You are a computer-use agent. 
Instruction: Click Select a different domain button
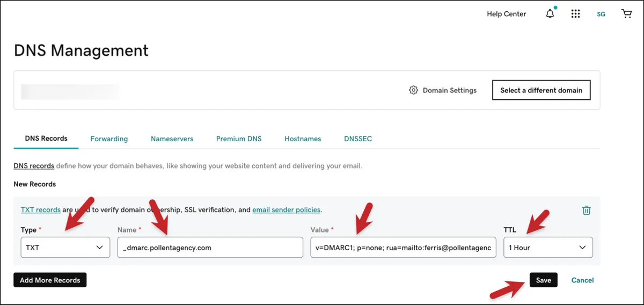[541, 90]
